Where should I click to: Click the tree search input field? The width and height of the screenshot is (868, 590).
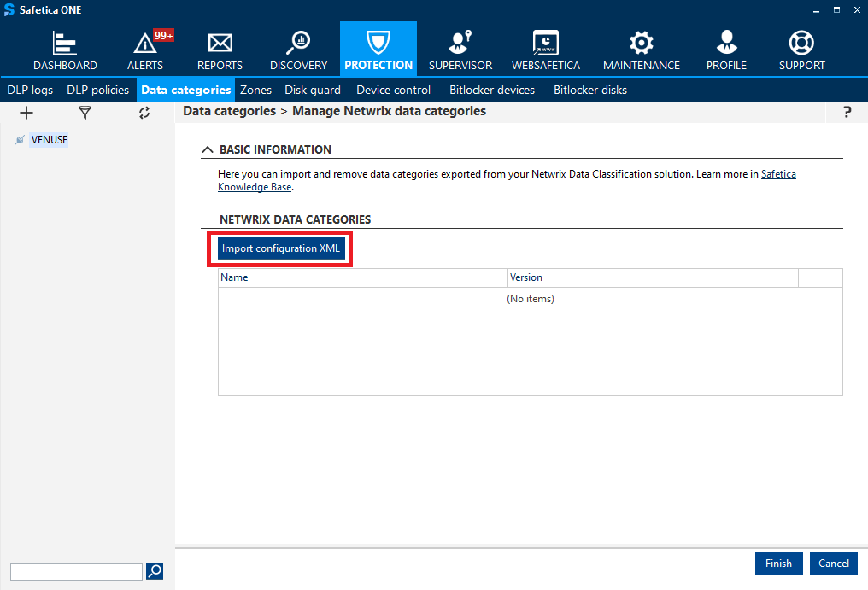(76, 571)
